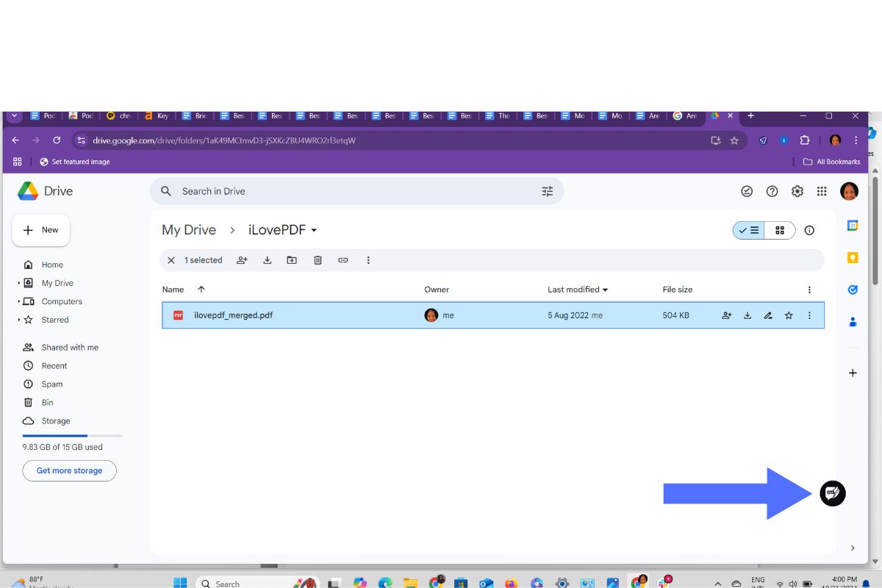
Task: Download ilovepdf_merged.pdf via row download icon
Action: point(747,315)
